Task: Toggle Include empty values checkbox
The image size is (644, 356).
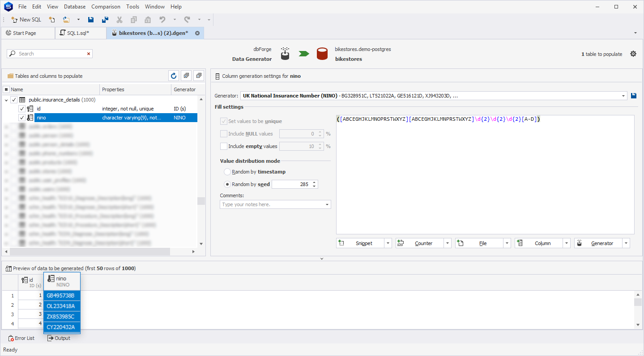Action: [x=224, y=146]
